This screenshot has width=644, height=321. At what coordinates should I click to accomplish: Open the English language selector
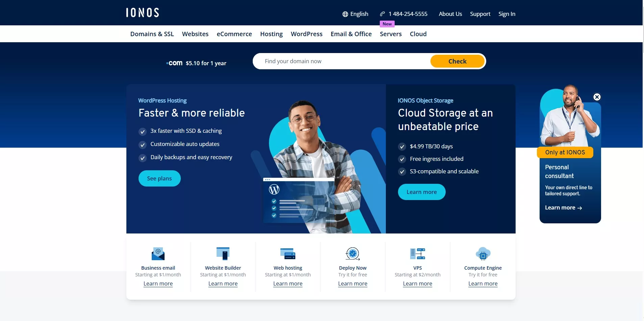[x=355, y=14]
